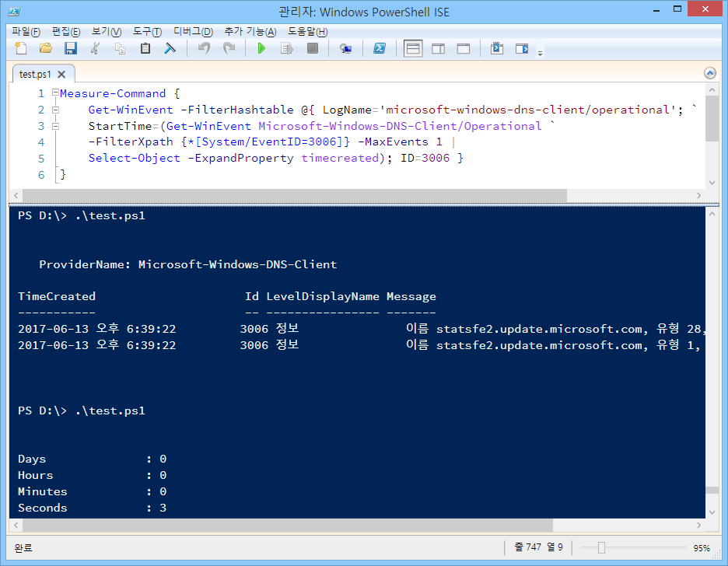728x566 pixels.
Task: Create a new script with the New icon
Action: coord(22,48)
